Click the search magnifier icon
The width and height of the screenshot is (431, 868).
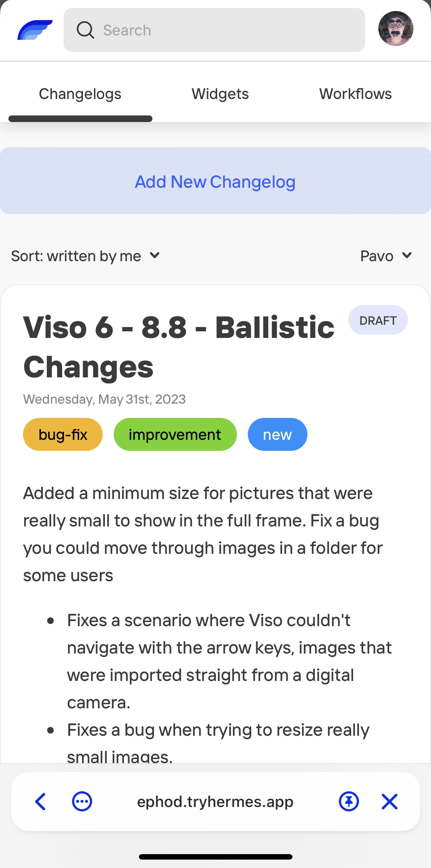(85, 30)
